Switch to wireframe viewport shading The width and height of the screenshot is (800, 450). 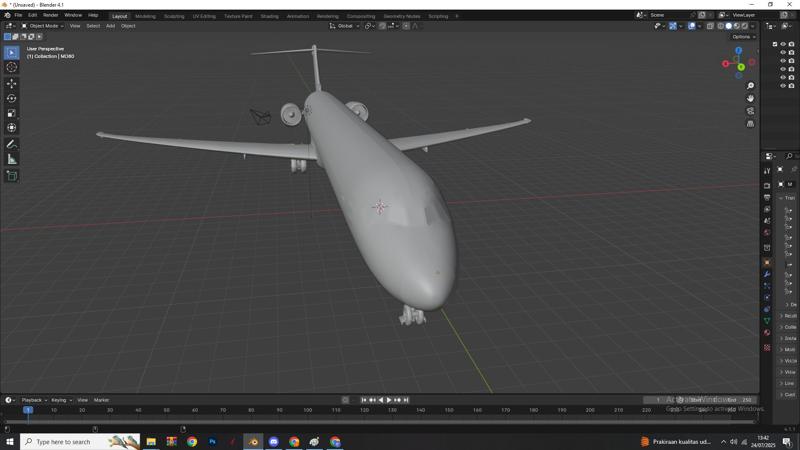click(720, 26)
